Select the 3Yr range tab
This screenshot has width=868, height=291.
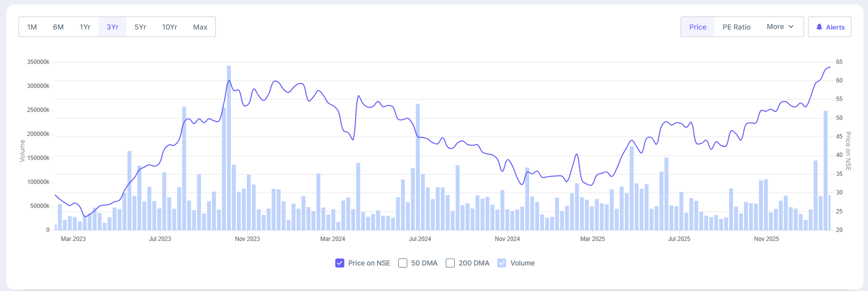pyautogui.click(x=112, y=27)
